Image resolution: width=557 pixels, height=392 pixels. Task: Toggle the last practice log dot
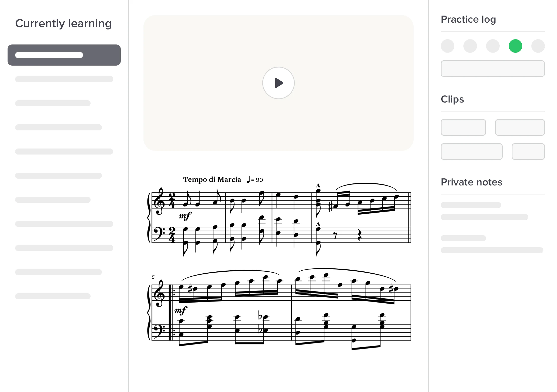pyautogui.click(x=538, y=46)
